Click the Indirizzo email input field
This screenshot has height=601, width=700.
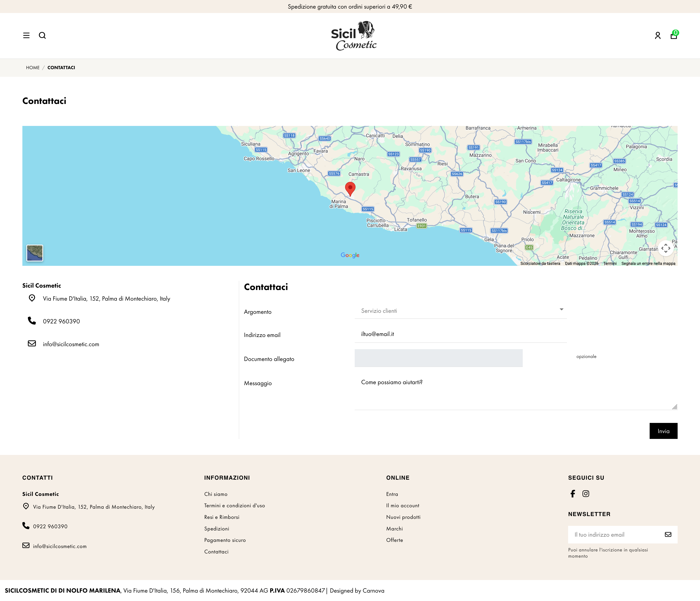(x=460, y=334)
